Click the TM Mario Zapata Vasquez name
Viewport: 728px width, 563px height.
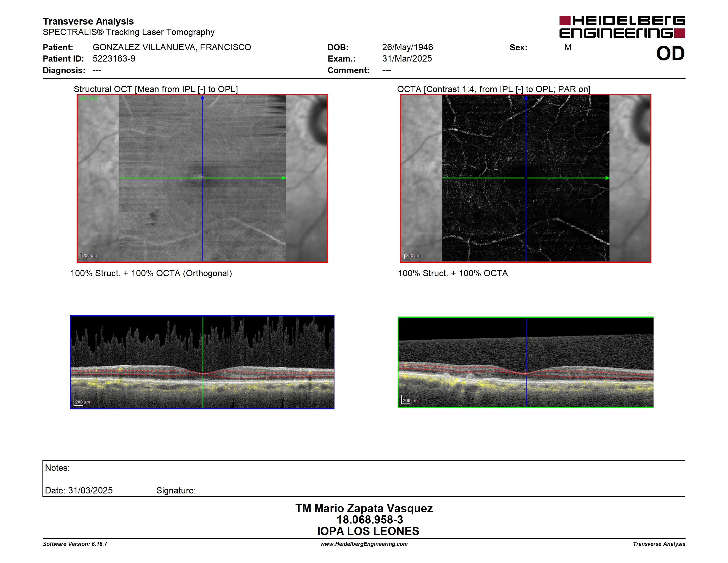[364, 508]
